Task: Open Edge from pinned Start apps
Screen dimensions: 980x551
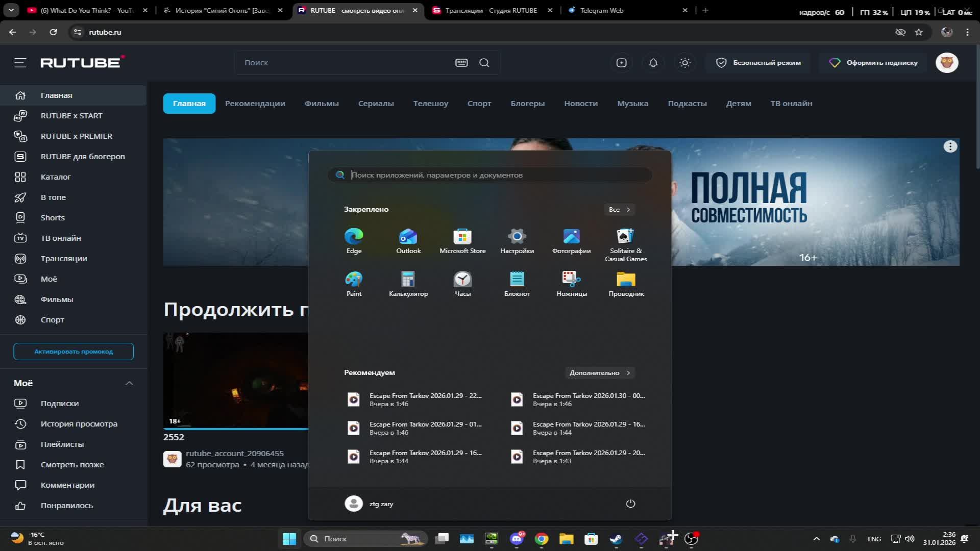Action: pyautogui.click(x=354, y=241)
